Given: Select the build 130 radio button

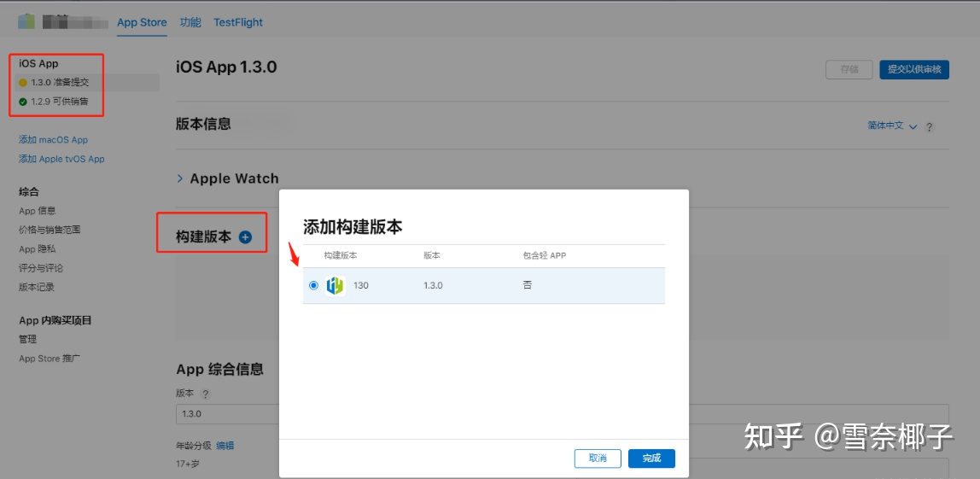Looking at the screenshot, I should coord(313,286).
